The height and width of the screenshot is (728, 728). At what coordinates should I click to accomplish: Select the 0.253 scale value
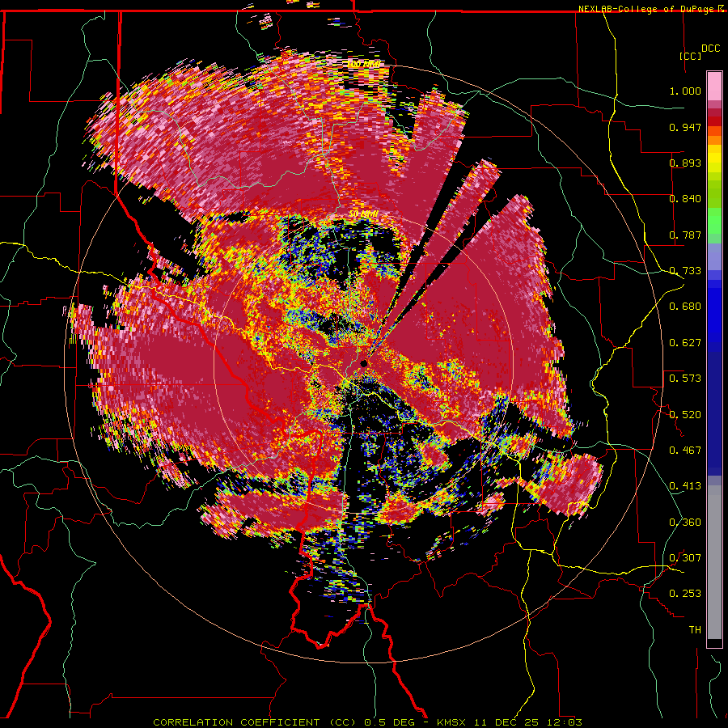point(685,594)
